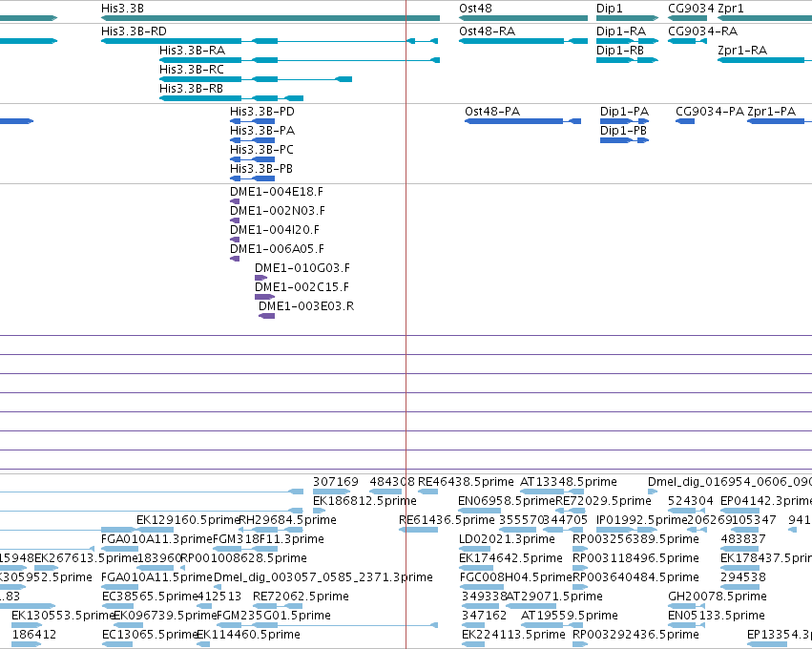The width and height of the screenshot is (812, 649).
Task: Select clone end DME1-010G03.F
Action: (261, 278)
